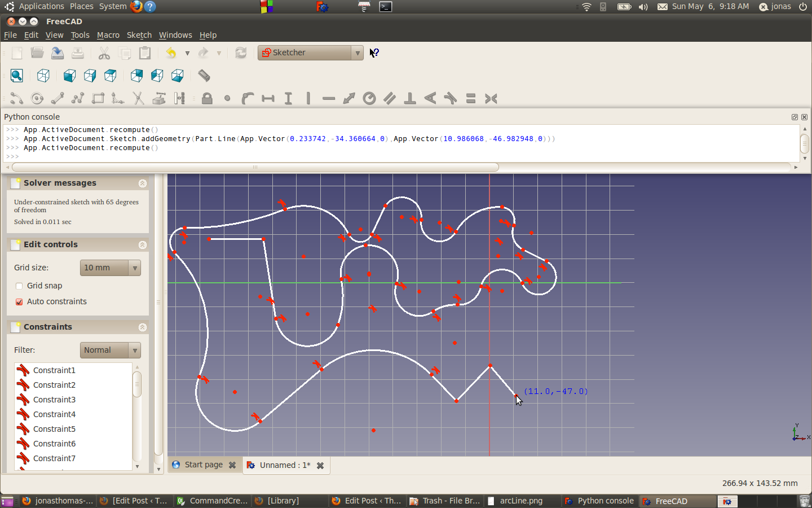
Task: Select the radius constraint icon
Action: pos(369,99)
